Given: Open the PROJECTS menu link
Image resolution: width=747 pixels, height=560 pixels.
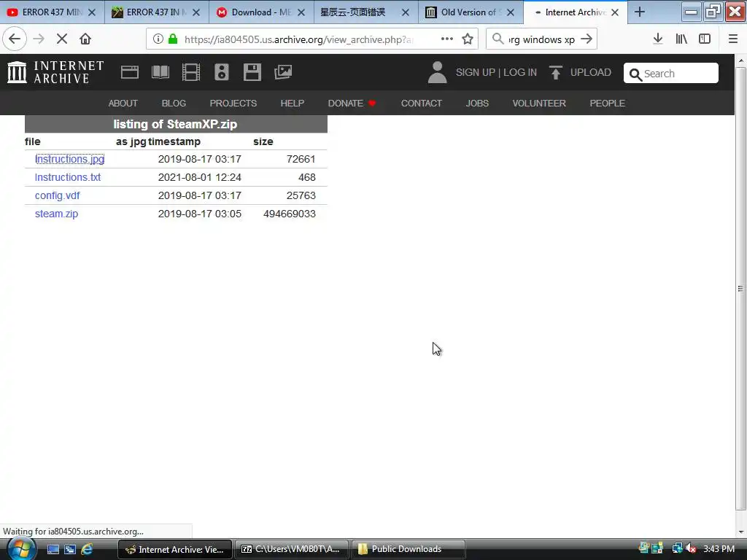Looking at the screenshot, I should (x=233, y=104).
